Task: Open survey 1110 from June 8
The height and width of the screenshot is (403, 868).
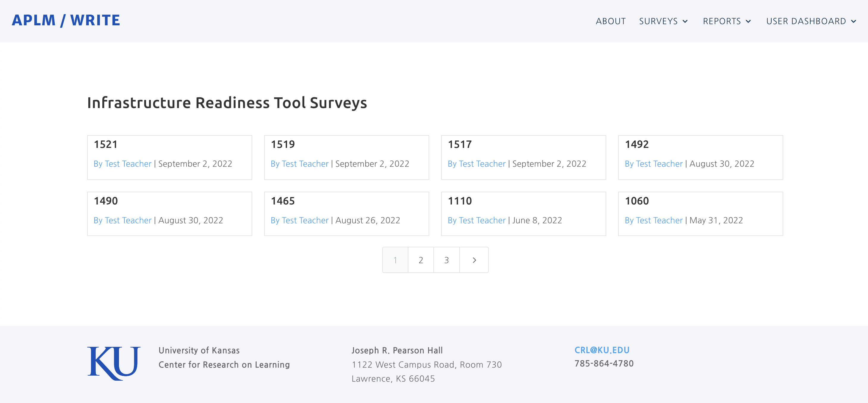Action: click(459, 201)
